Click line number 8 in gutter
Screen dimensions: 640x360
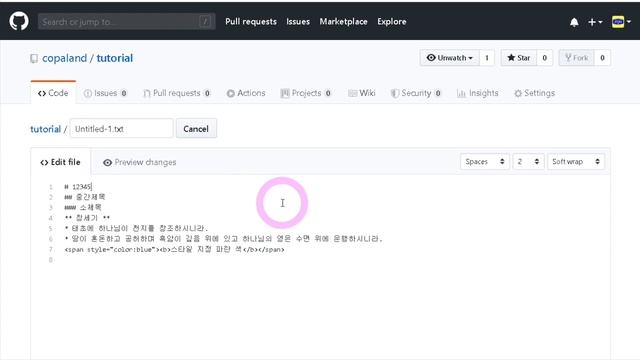click(x=51, y=260)
